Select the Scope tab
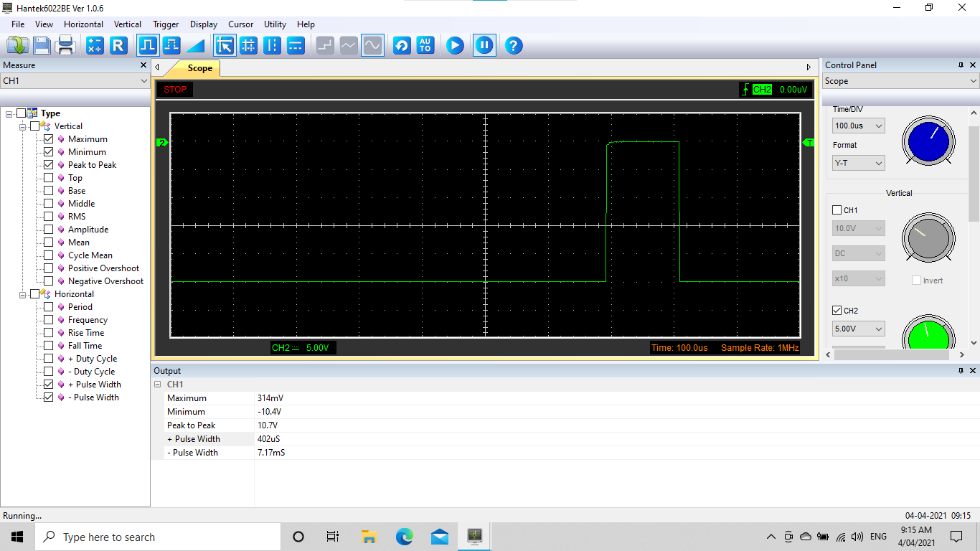 click(199, 68)
